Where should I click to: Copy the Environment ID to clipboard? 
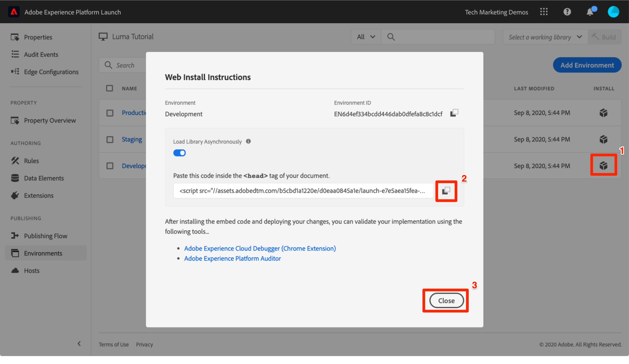[454, 113]
